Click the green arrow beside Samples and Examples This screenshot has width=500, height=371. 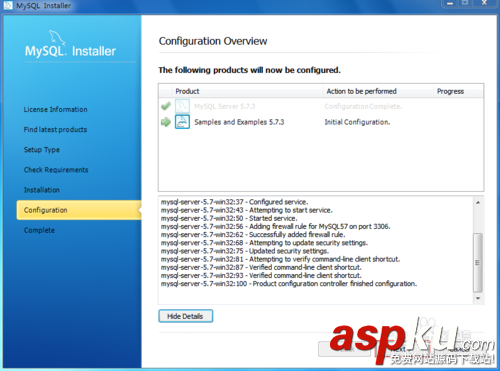(166, 122)
